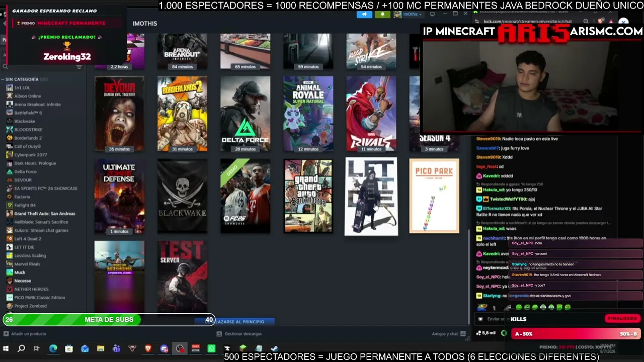Viewport: 644px width, 362px height.
Task: Select LET IT DIE in the sidebar
Action: (24, 247)
